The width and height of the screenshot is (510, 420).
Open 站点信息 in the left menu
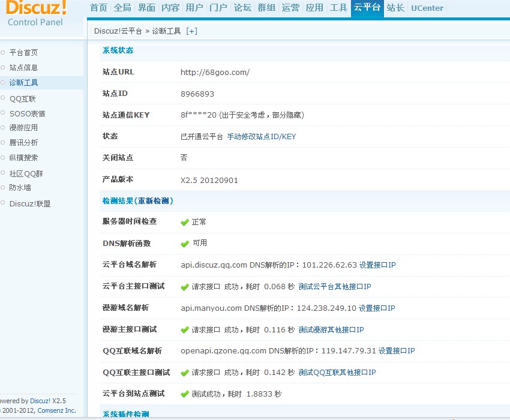point(23,68)
